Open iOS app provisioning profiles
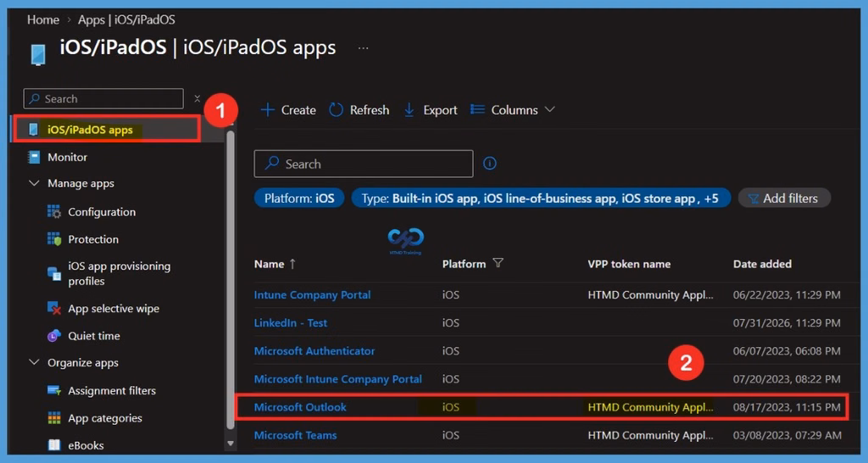 click(x=119, y=274)
